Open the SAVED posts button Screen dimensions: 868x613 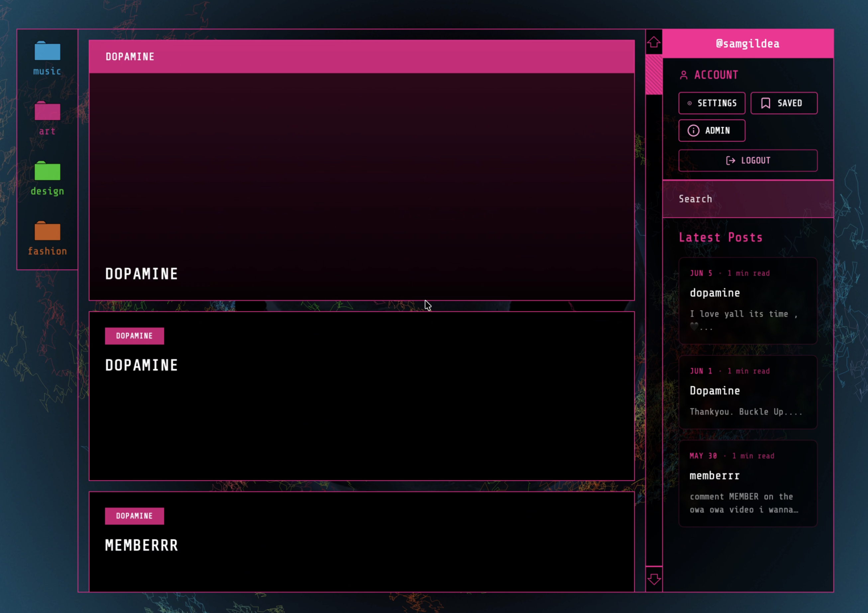[784, 103]
